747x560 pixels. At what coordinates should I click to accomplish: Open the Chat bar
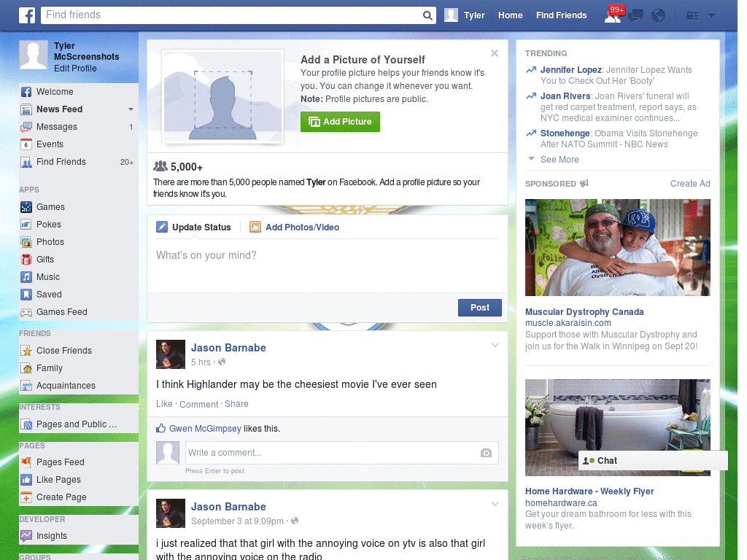pyautogui.click(x=653, y=461)
